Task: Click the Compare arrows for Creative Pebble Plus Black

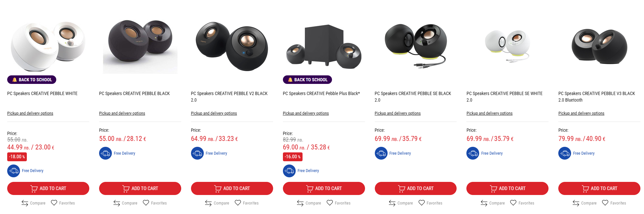Action: click(x=300, y=203)
